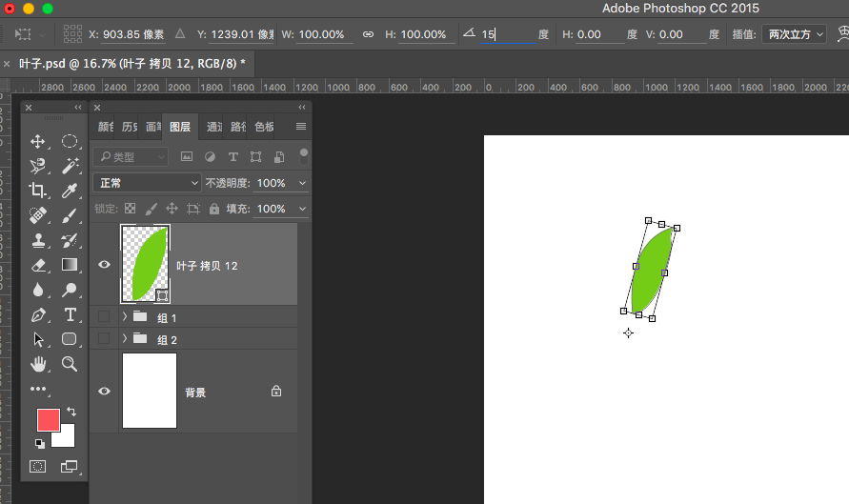Select the Elliptical Marquee tool

(x=70, y=141)
